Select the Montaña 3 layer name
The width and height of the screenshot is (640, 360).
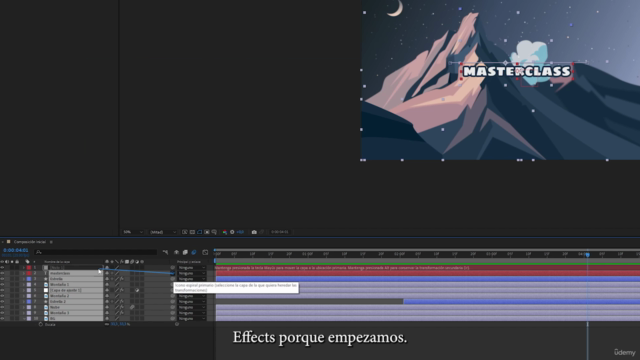[60, 313]
